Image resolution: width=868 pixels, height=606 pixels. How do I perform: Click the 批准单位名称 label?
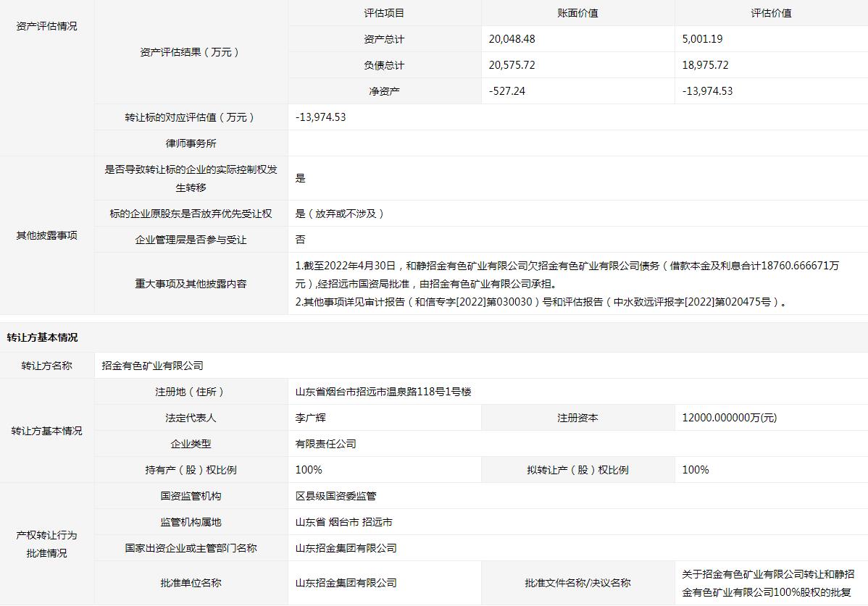point(191,583)
